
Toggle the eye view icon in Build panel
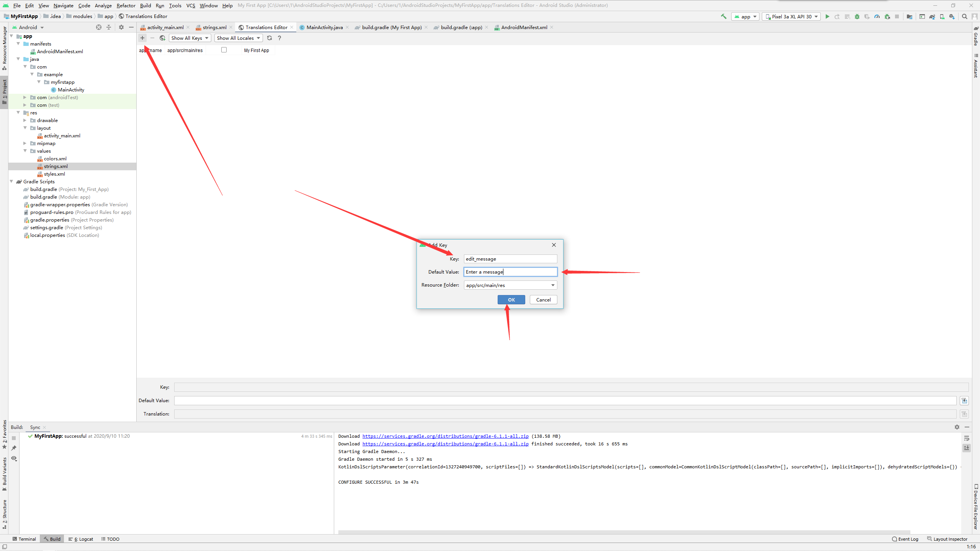[x=14, y=458]
